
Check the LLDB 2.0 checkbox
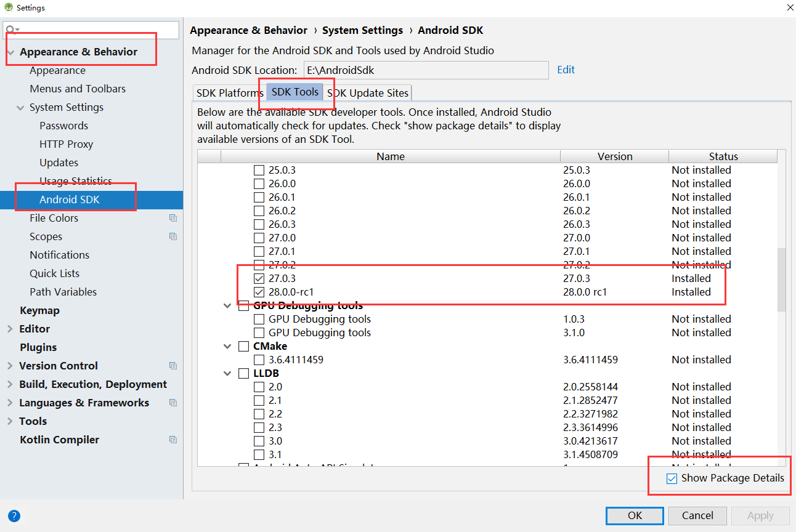click(x=259, y=387)
